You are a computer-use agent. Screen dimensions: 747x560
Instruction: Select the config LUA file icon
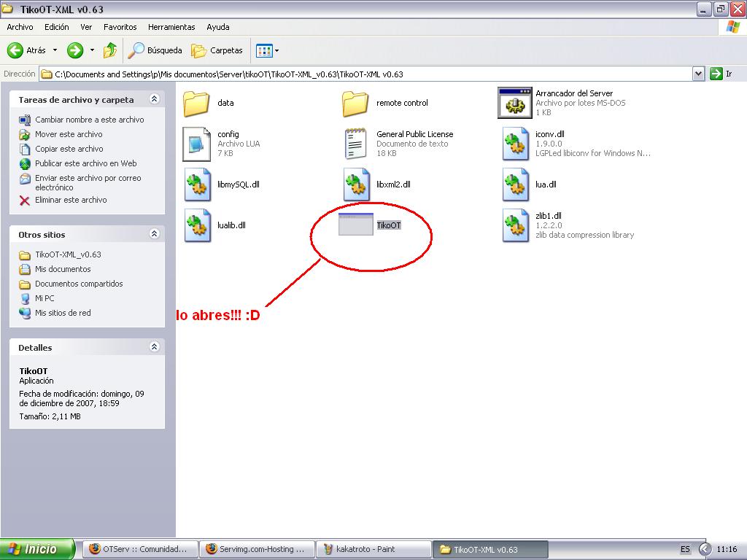click(x=197, y=144)
